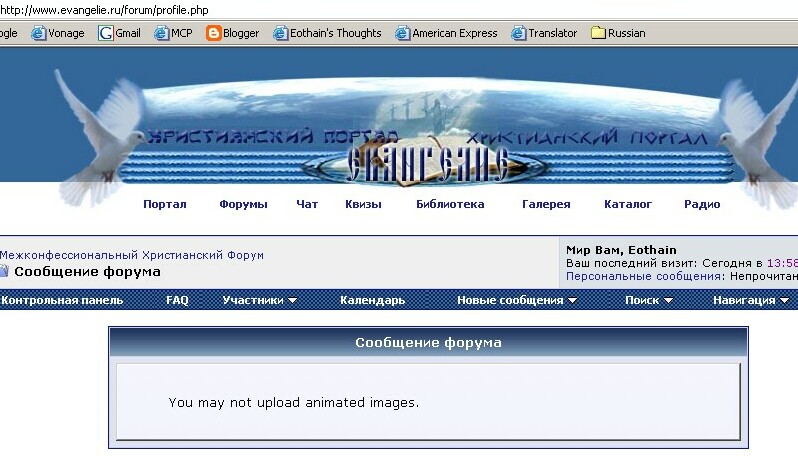Expand the Новые сообщения dropdown
This screenshot has height=456, width=798.
pos(516,300)
